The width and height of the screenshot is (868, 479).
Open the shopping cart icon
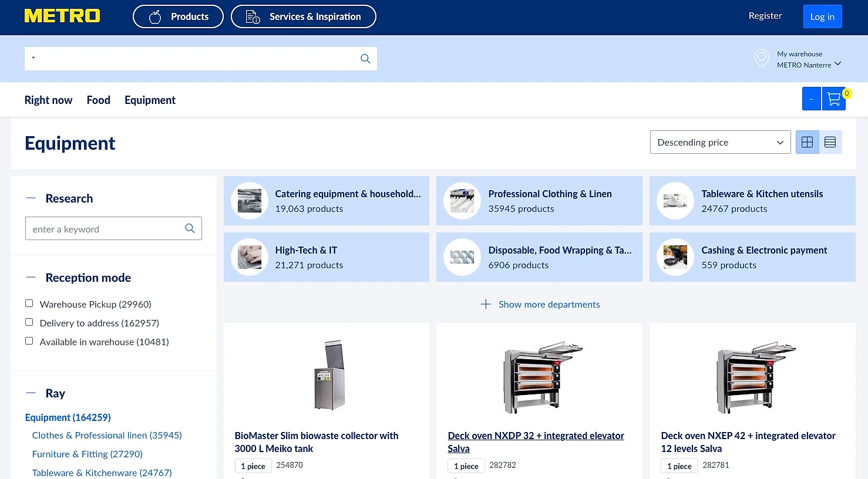(x=833, y=99)
